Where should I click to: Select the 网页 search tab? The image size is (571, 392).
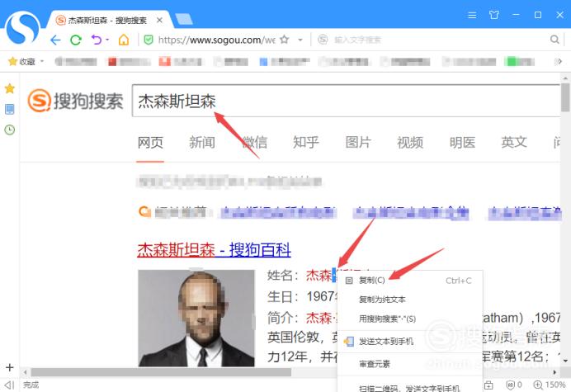(150, 142)
